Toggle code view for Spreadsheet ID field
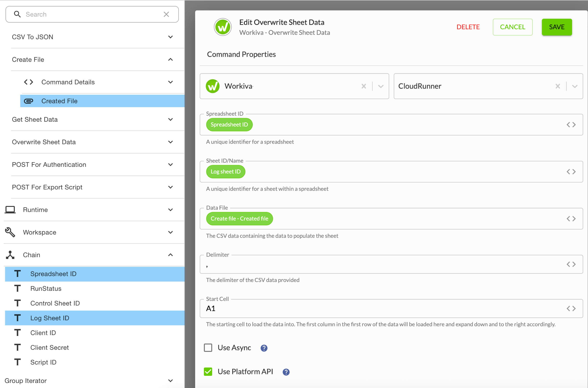The width and height of the screenshot is (588, 388). (571, 125)
